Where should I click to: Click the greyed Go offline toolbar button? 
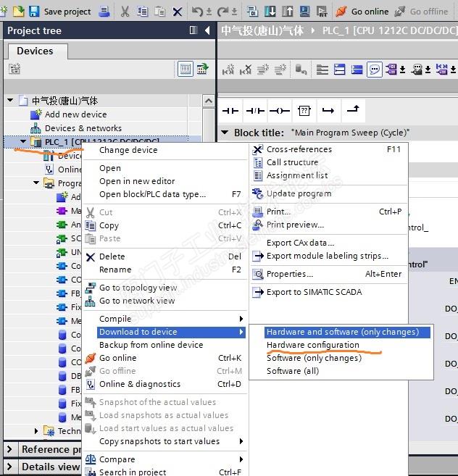point(421,12)
